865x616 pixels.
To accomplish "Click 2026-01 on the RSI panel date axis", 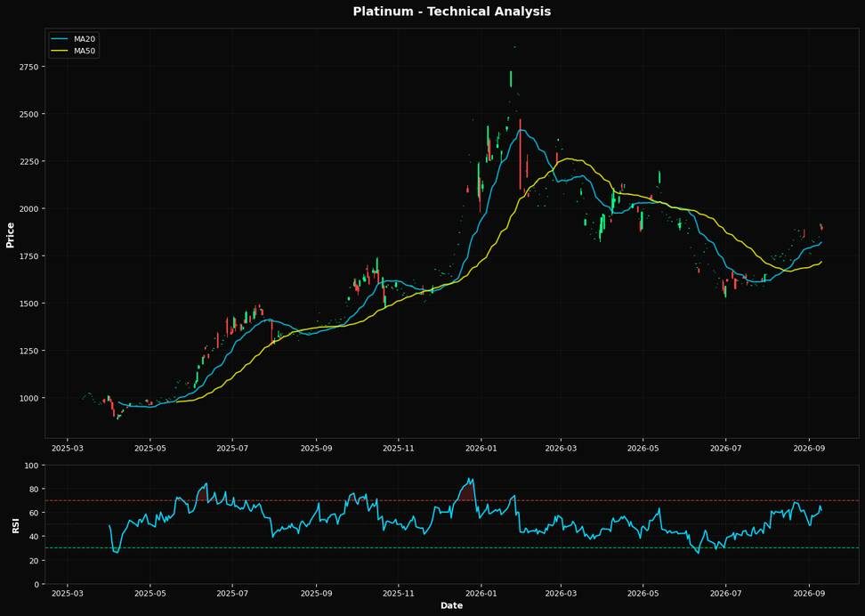I will [481, 594].
